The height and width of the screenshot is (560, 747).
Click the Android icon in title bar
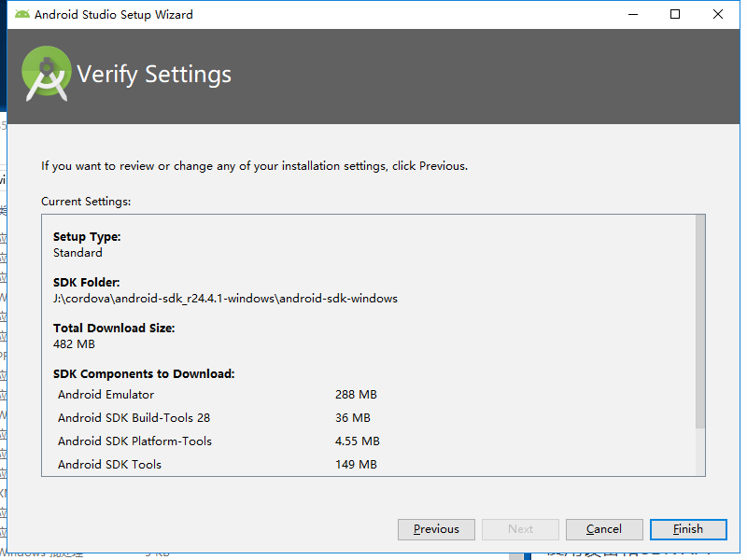[21, 14]
